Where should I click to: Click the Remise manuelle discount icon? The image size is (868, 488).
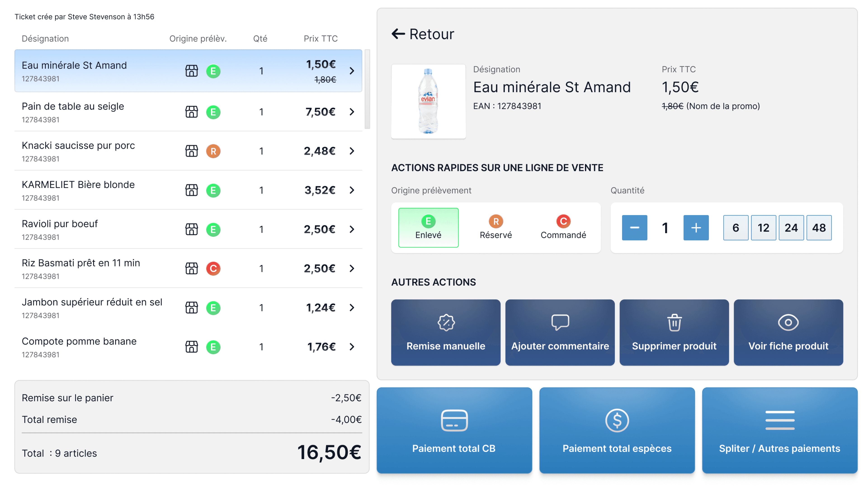[x=446, y=322]
